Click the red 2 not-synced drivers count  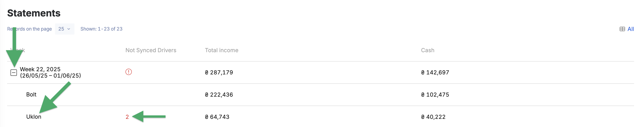coord(127,117)
